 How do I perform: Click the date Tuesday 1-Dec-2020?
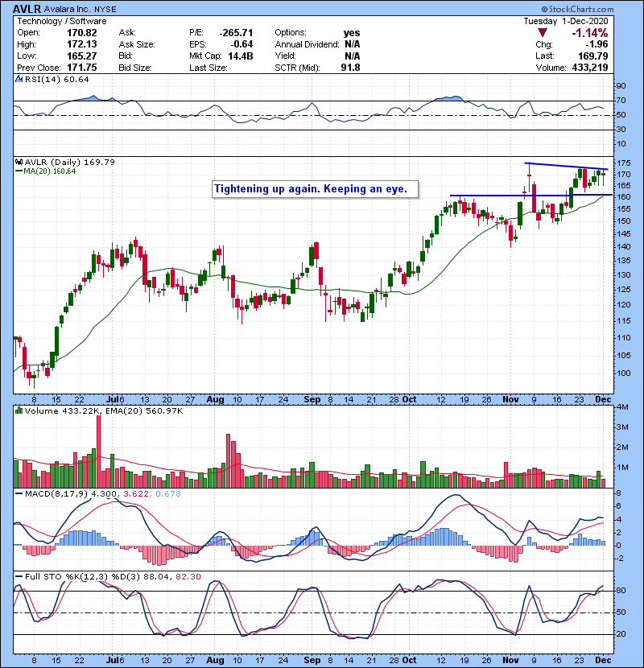(x=566, y=21)
